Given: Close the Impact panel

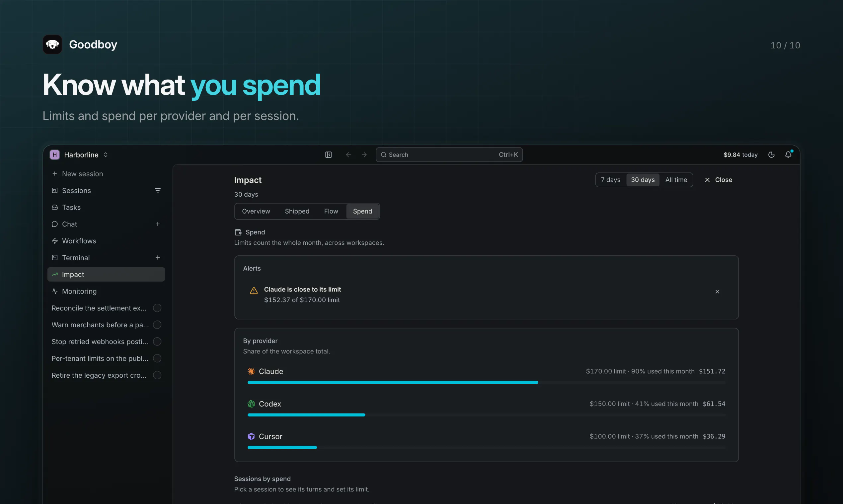Looking at the screenshot, I should [718, 180].
